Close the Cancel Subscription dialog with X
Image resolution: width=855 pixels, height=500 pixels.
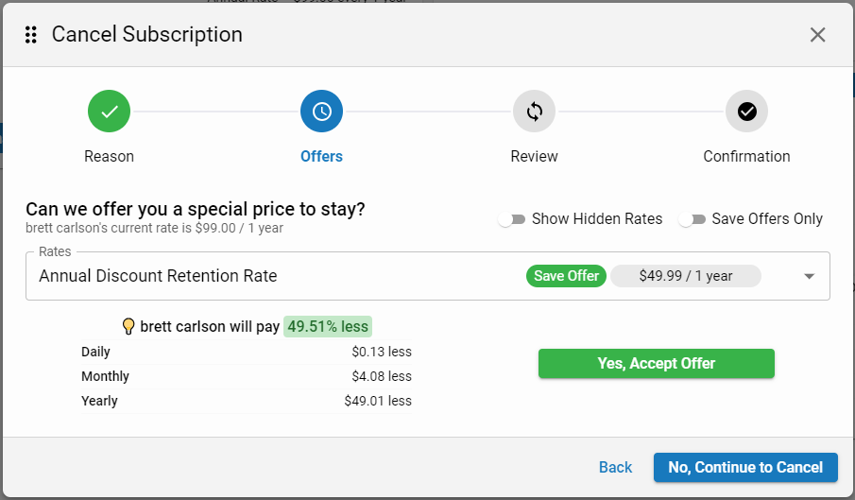pos(817,35)
